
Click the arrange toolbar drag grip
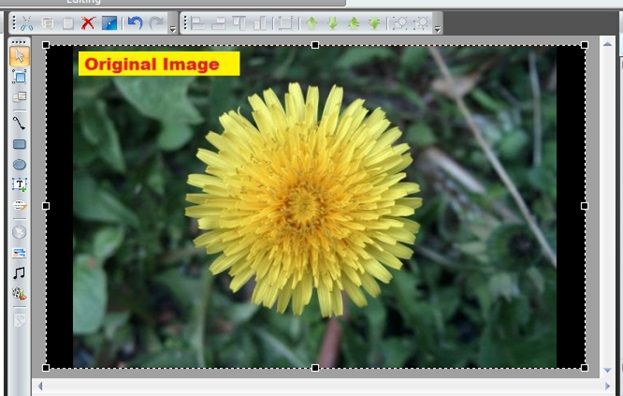tap(185, 23)
